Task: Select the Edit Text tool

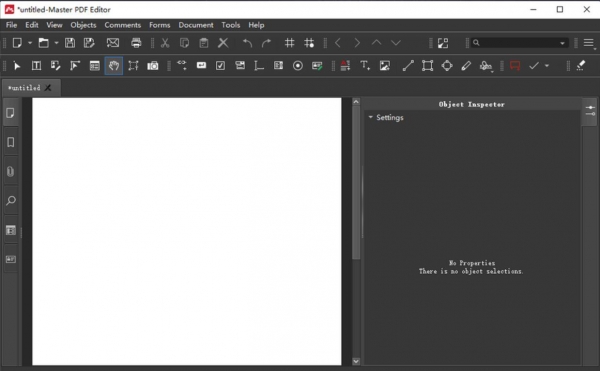Action: click(36, 66)
